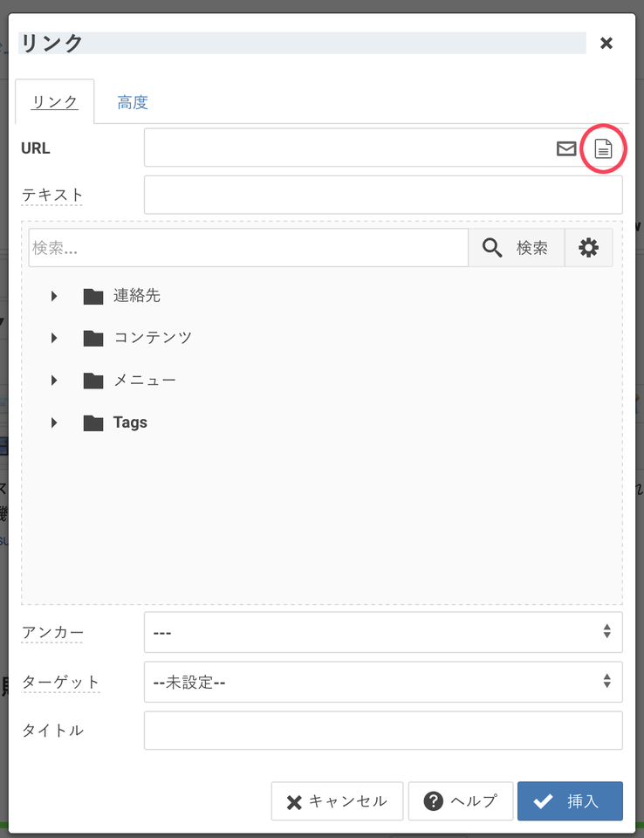Switch to the 高度 tab
This screenshot has height=838, width=644.
tap(133, 102)
